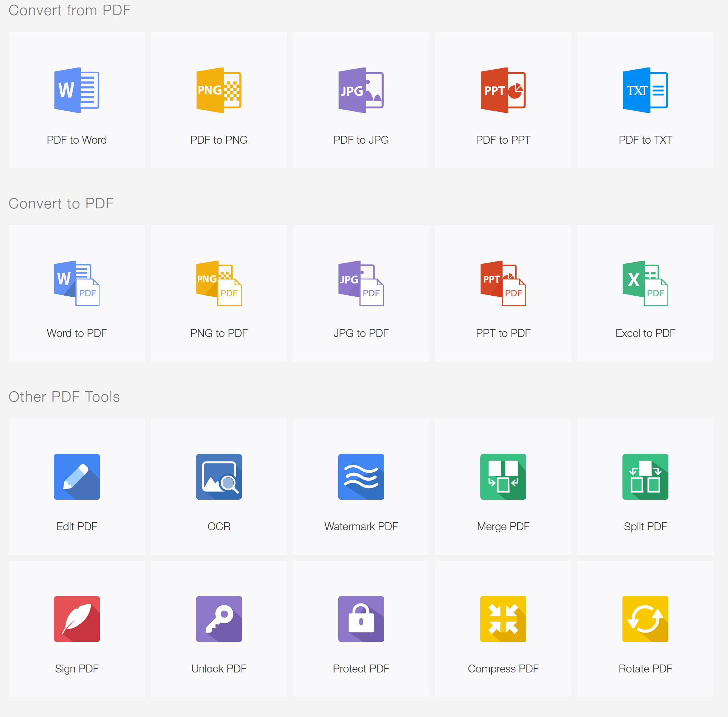The height and width of the screenshot is (717, 728).
Task: Select the PDF to PNG icon
Action: (219, 90)
